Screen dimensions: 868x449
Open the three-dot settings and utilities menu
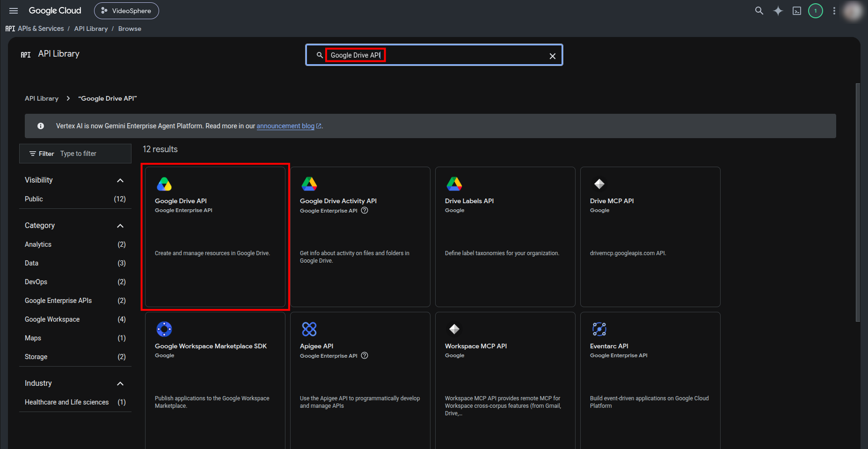(x=834, y=11)
